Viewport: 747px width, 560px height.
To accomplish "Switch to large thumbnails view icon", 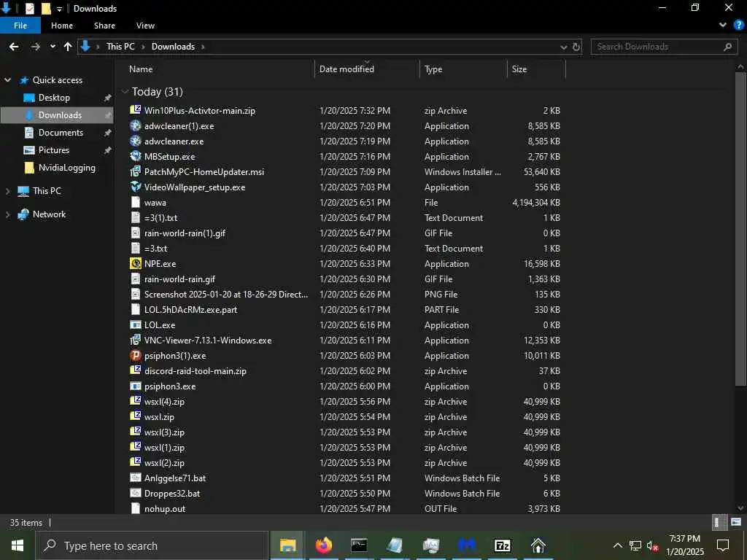I will (x=736, y=522).
